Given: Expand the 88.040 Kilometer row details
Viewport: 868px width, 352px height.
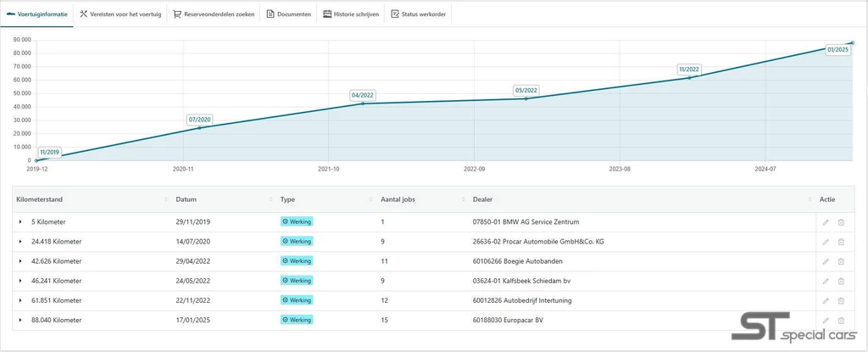Looking at the screenshot, I should point(20,320).
